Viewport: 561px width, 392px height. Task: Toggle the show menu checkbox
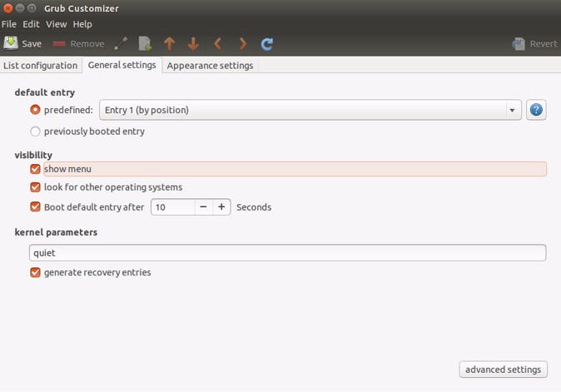pos(35,169)
